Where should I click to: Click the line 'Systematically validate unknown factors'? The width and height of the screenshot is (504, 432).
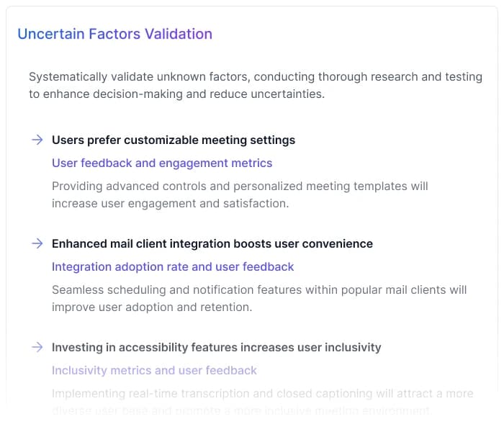(x=256, y=76)
